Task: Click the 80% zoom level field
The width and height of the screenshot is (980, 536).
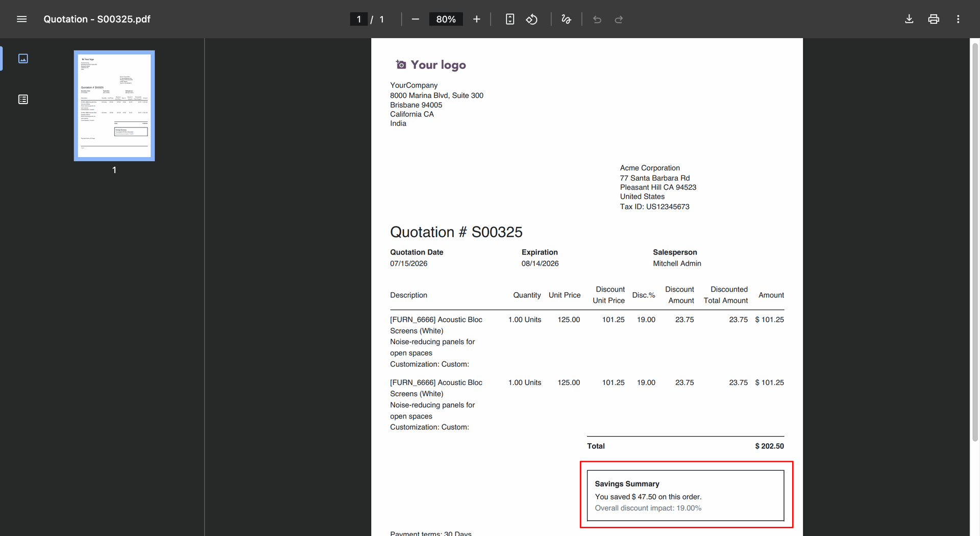Action: [x=446, y=19]
